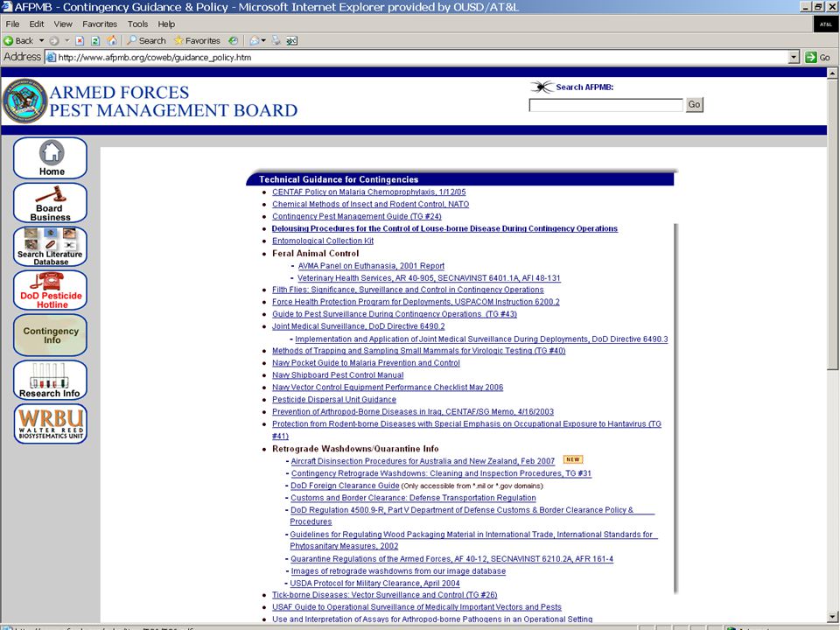Print the page with the printer icon
The image size is (840, 630).
pyautogui.click(x=276, y=41)
